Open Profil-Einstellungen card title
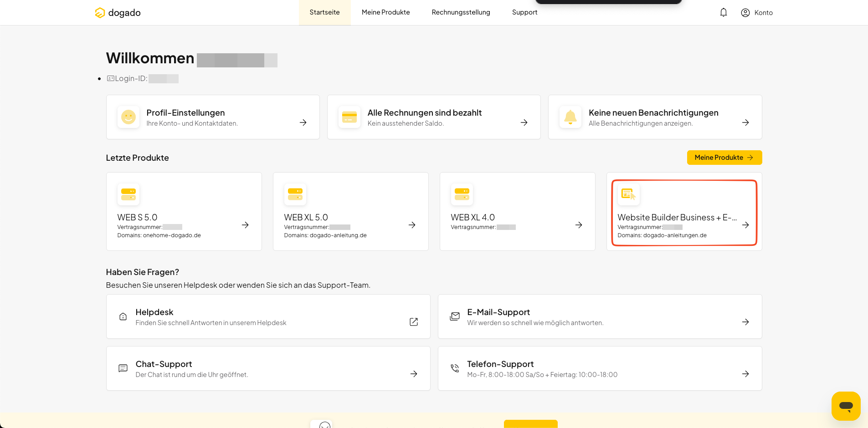This screenshot has height=428, width=868. [x=185, y=112]
